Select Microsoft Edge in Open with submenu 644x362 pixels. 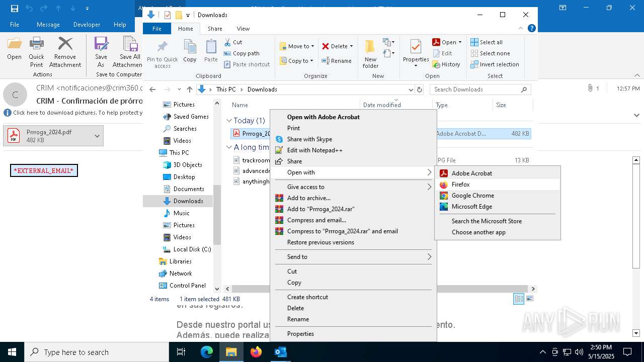[x=497, y=207]
